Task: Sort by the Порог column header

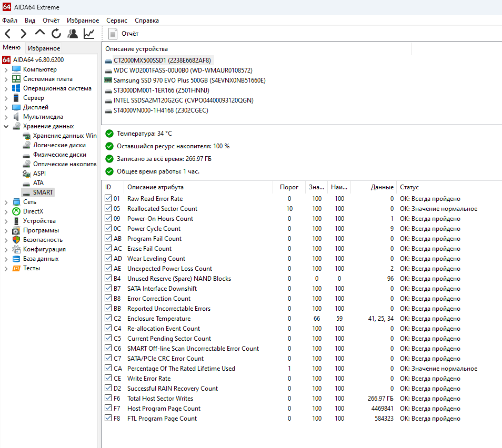Action: click(289, 187)
